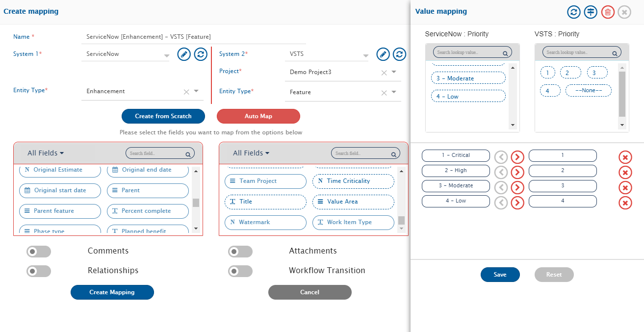Click the red trash icon in Value mapping
644x332 pixels.
click(608, 12)
